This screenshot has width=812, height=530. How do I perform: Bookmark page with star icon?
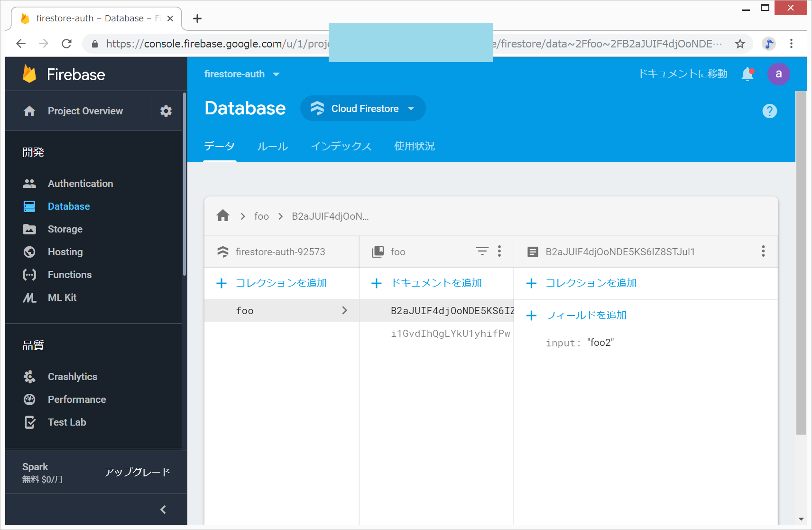click(740, 44)
